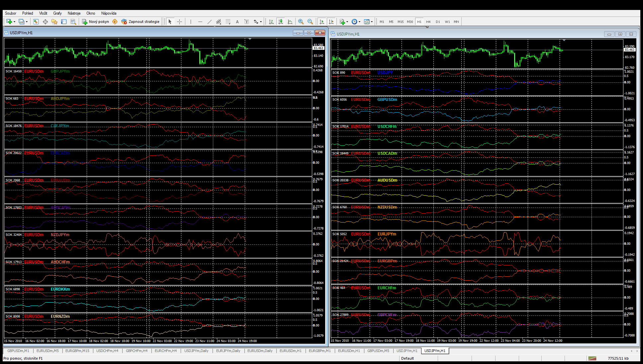Open the Market Watch panel icon
Viewport: 643px width, 364px height.
tap(36, 22)
